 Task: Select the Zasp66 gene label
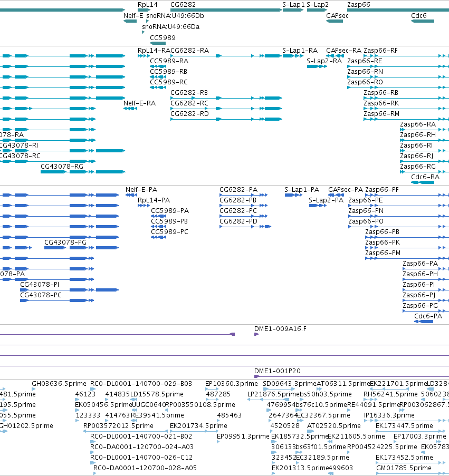click(358, 5)
